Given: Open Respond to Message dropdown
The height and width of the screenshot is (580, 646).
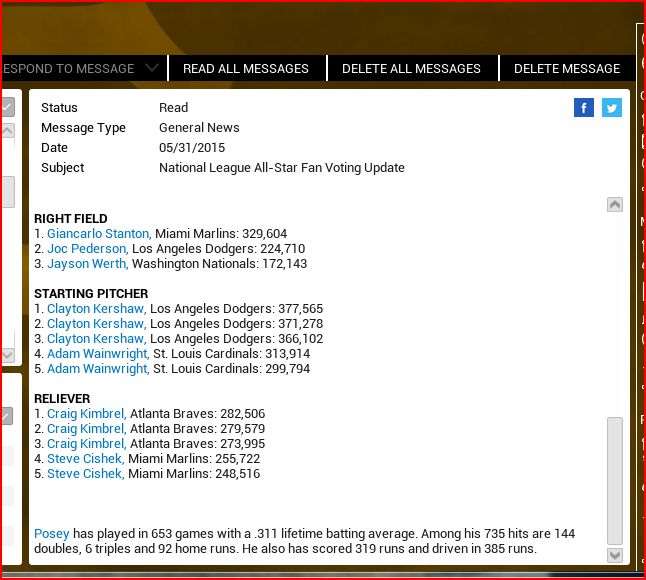Looking at the screenshot, I should point(84,68).
